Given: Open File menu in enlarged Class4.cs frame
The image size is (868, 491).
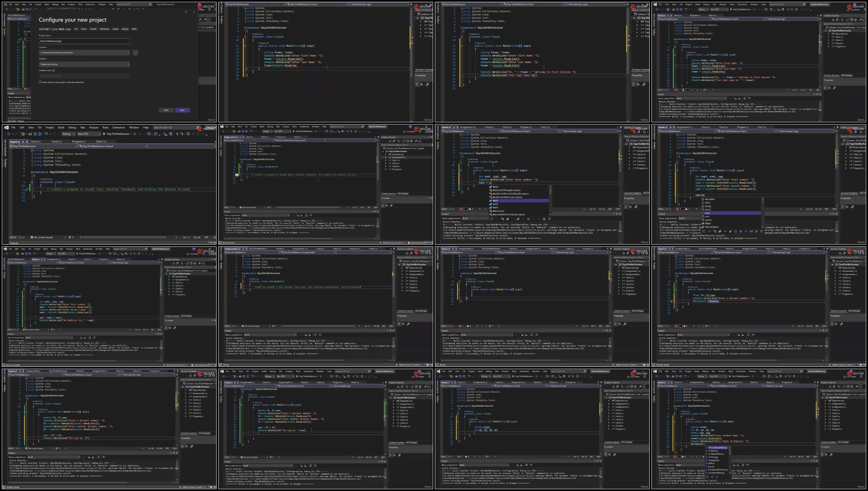Looking at the screenshot, I should click(13, 127).
